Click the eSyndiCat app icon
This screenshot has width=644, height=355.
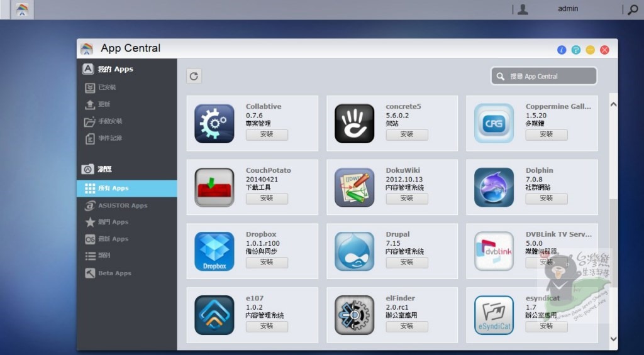[494, 315]
